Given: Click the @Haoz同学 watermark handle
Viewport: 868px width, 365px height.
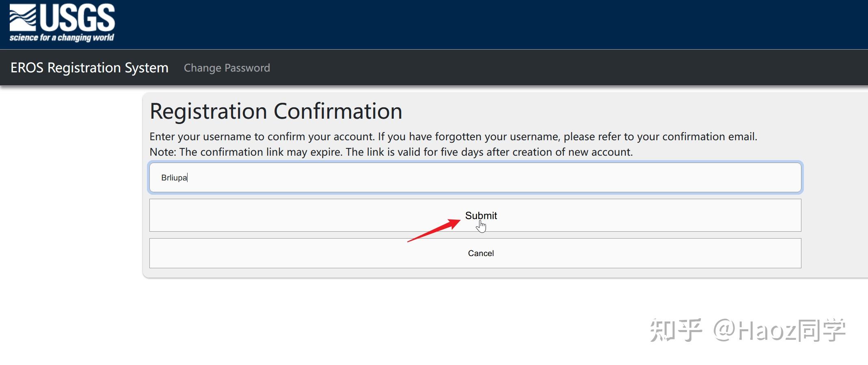Looking at the screenshot, I should [x=779, y=330].
